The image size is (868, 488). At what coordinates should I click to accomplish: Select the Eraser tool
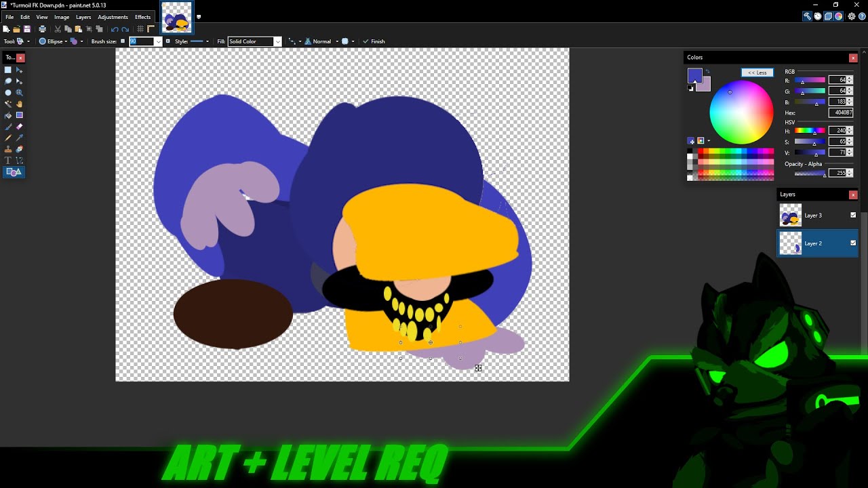pos(20,127)
